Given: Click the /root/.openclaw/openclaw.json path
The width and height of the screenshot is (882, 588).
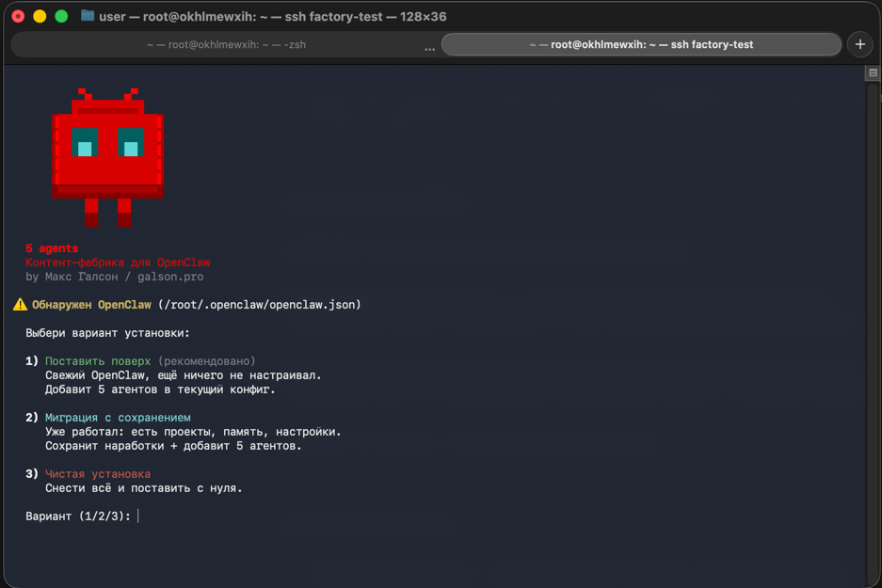Looking at the screenshot, I should point(259,305).
